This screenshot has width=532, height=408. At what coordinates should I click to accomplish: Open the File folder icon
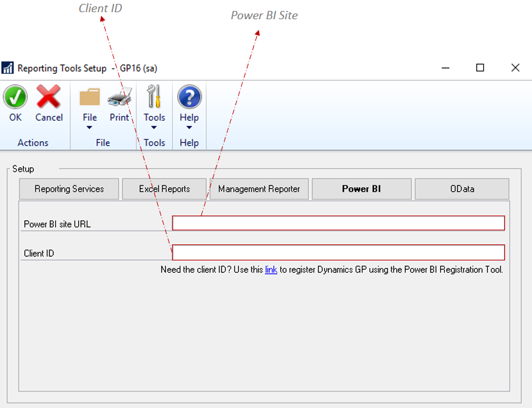(90, 97)
